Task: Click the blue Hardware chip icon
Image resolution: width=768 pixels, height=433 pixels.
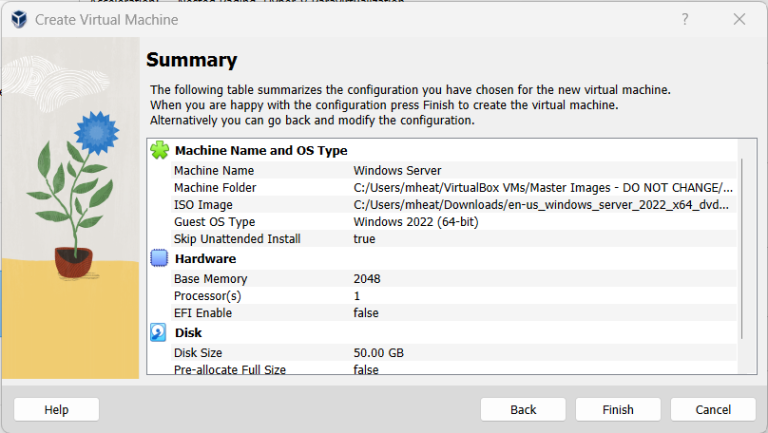Action: 159,258
